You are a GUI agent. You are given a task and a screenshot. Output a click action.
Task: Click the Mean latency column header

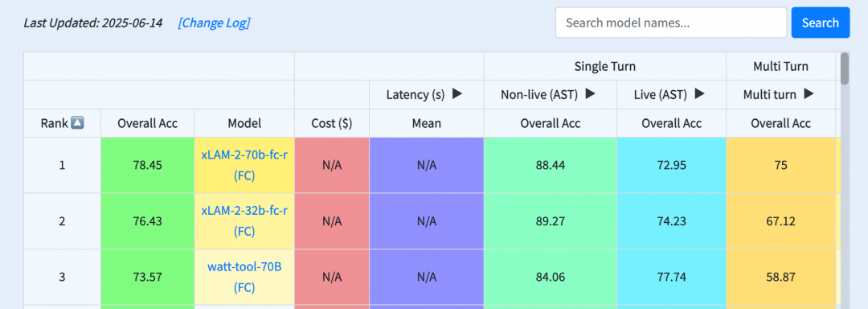(427, 123)
